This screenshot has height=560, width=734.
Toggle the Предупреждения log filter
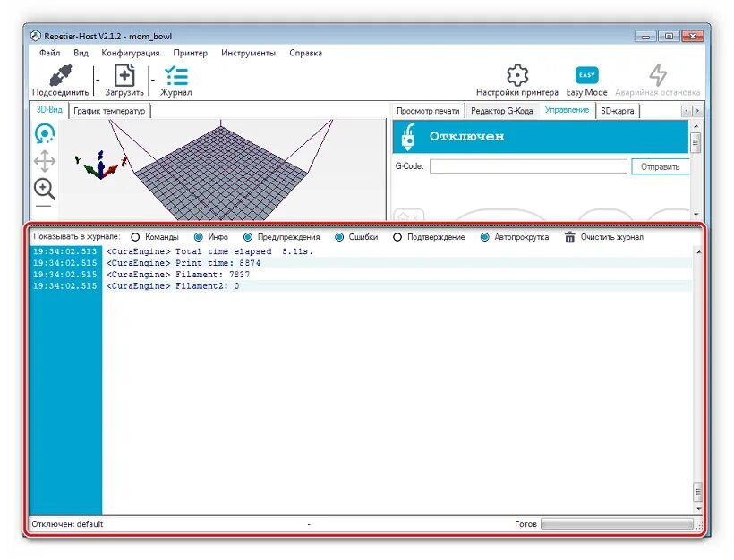[x=248, y=237]
